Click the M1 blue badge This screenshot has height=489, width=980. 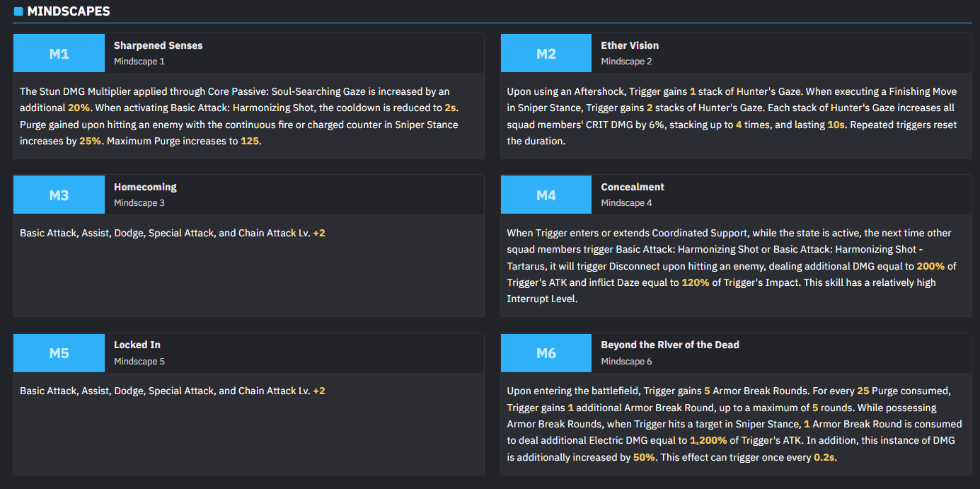pyautogui.click(x=59, y=53)
